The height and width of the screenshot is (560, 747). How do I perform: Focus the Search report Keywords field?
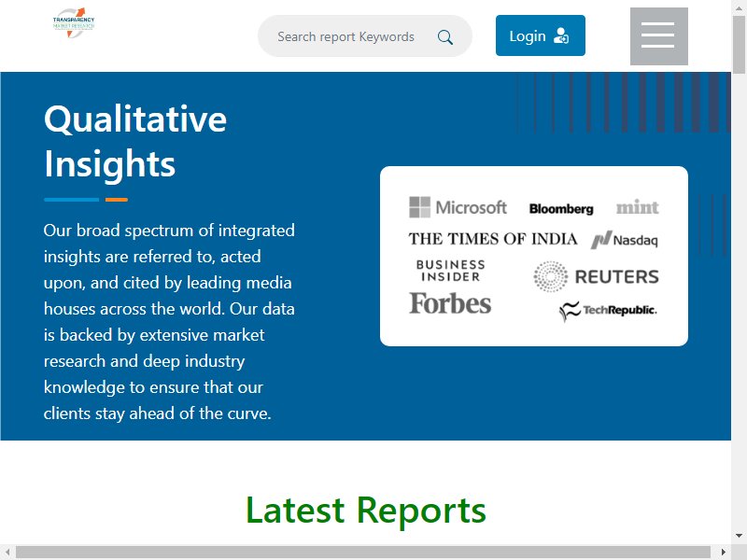click(x=365, y=36)
